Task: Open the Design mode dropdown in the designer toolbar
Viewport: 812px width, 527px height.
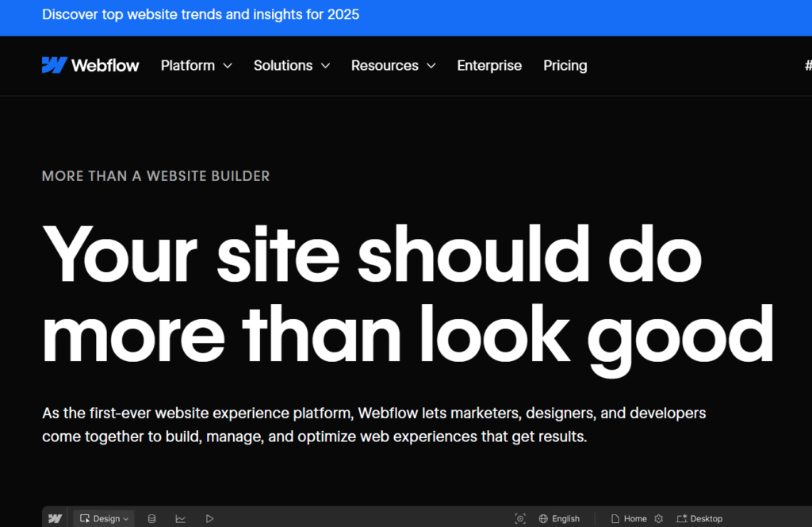Action: coord(104,518)
